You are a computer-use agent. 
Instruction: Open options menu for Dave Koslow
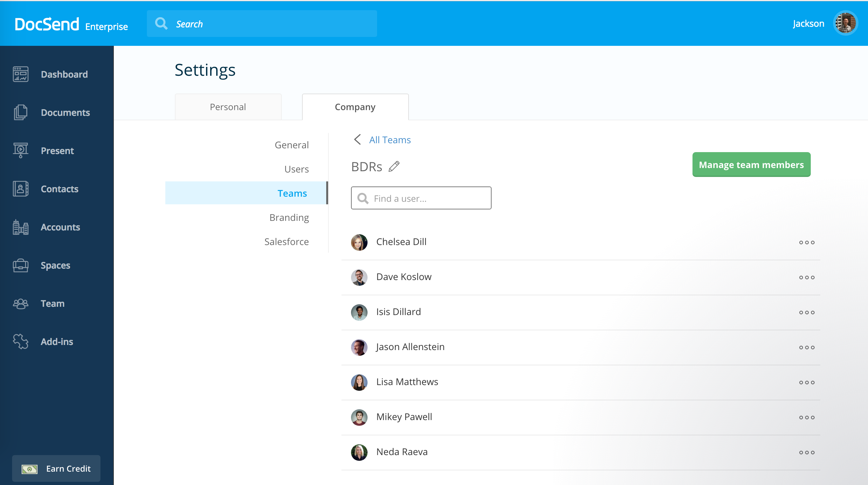coord(807,278)
